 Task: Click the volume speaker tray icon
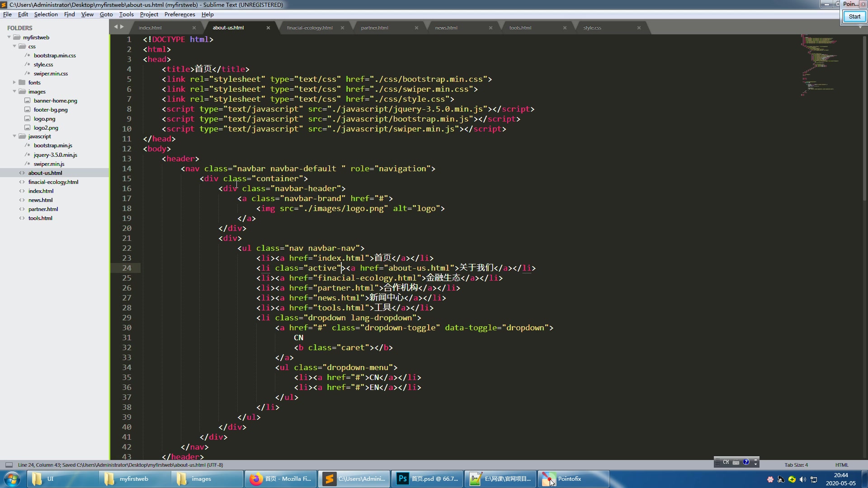[803, 479]
